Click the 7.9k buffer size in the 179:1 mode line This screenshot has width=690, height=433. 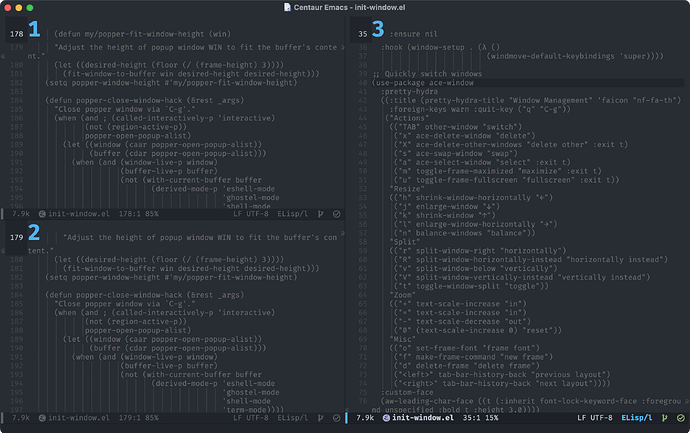pyautogui.click(x=21, y=418)
